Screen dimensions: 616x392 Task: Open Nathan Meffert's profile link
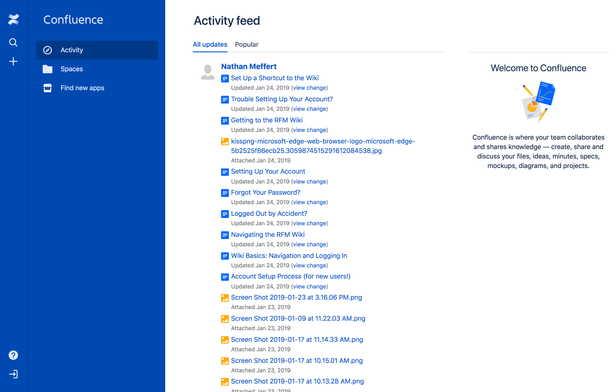(x=249, y=66)
